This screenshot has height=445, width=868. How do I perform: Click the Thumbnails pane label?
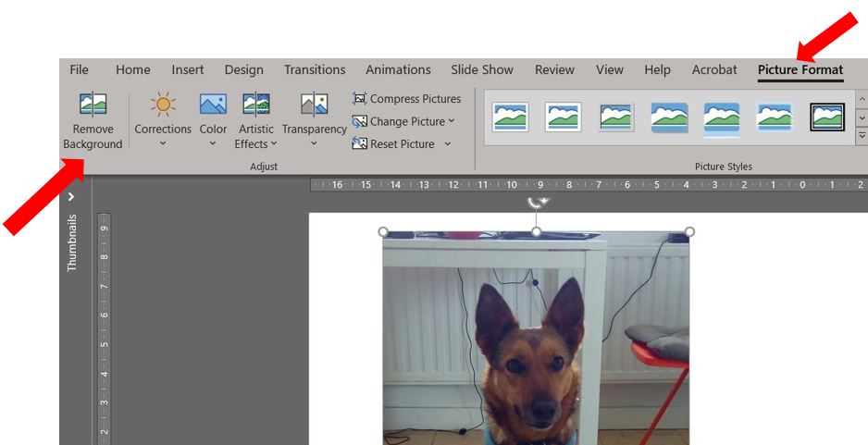[72, 242]
